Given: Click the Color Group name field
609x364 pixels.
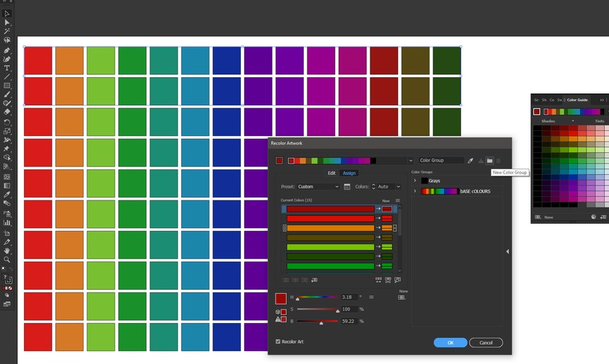Looking at the screenshot, I should coord(441,161).
